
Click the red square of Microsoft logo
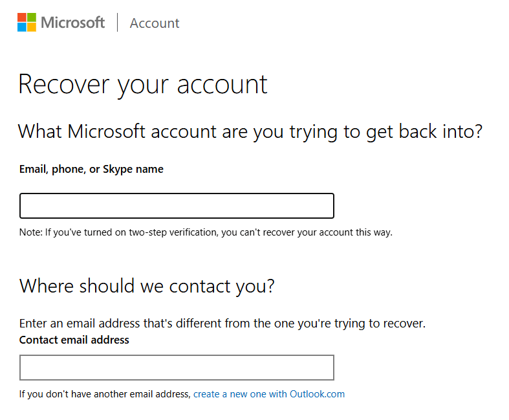pyautogui.click(x=22, y=17)
